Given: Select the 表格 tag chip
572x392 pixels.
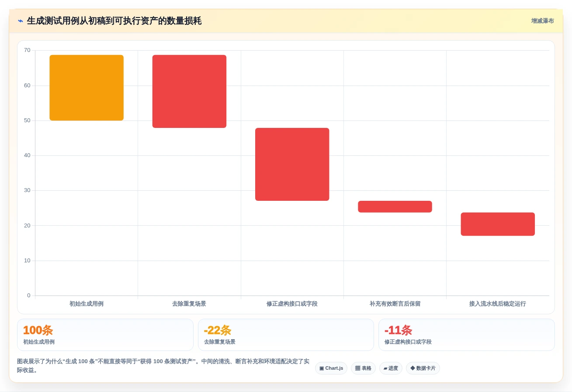Looking at the screenshot, I should [363, 368].
